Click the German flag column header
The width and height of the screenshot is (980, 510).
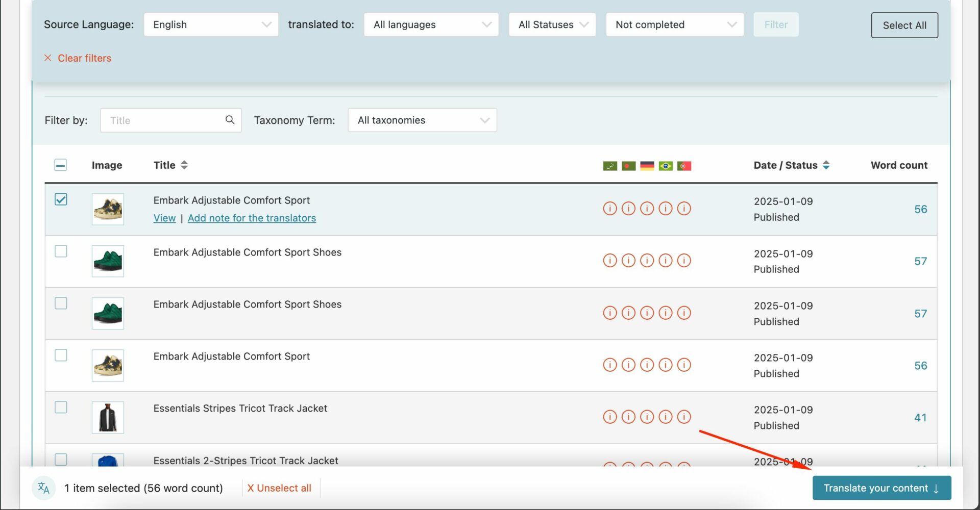point(647,166)
